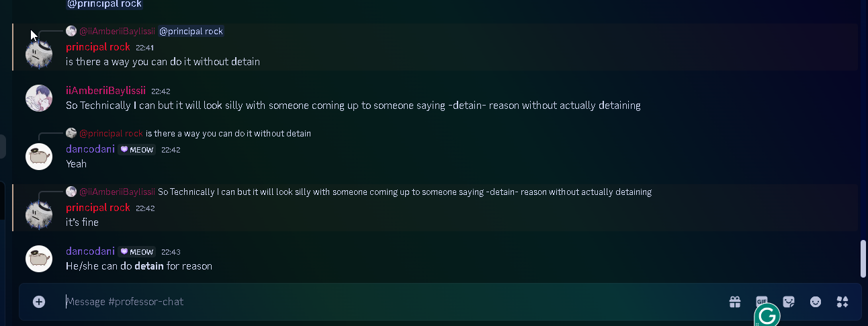Open the apps launcher icon
The width and height of the screenshot is (868, 326).
click(x=842, y=302)
